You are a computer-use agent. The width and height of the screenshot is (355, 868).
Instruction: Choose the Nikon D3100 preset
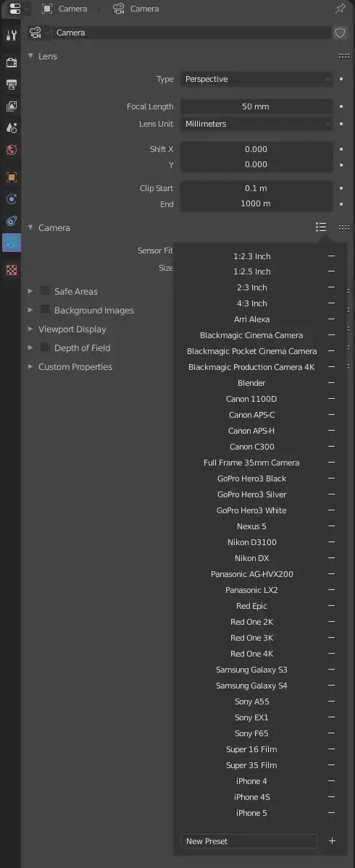click(251, 542)
